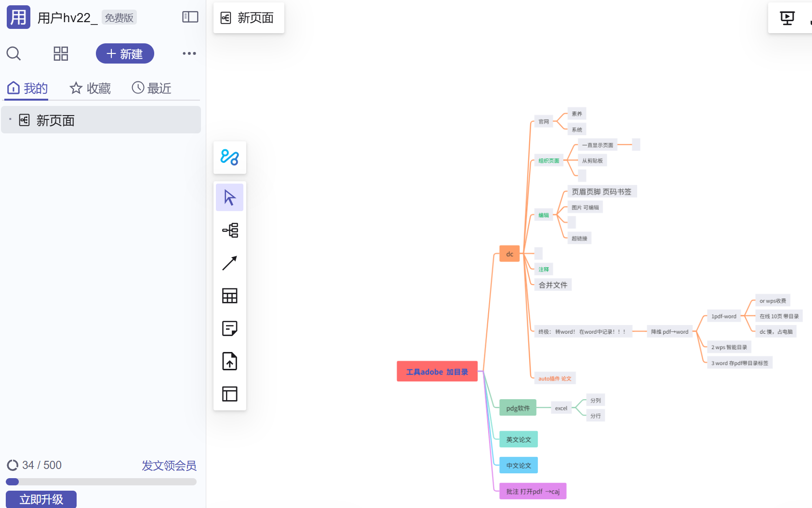Image resolution: width=812 pixels, height=508 pixels.
Task: Select the root node 工具adobe 加目录
Action: [x=437, y=371]
